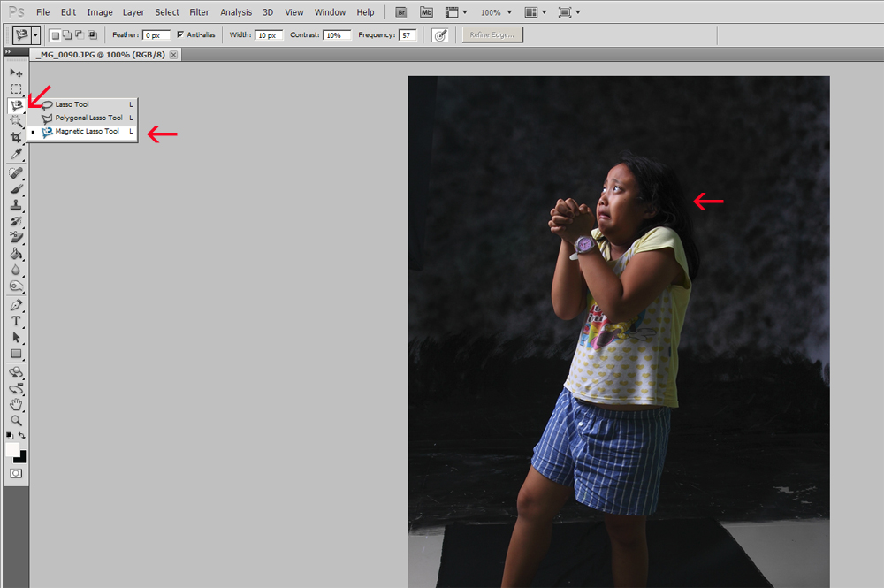
Task: Pick the Crop tool in toolbar
Action: 16,138
